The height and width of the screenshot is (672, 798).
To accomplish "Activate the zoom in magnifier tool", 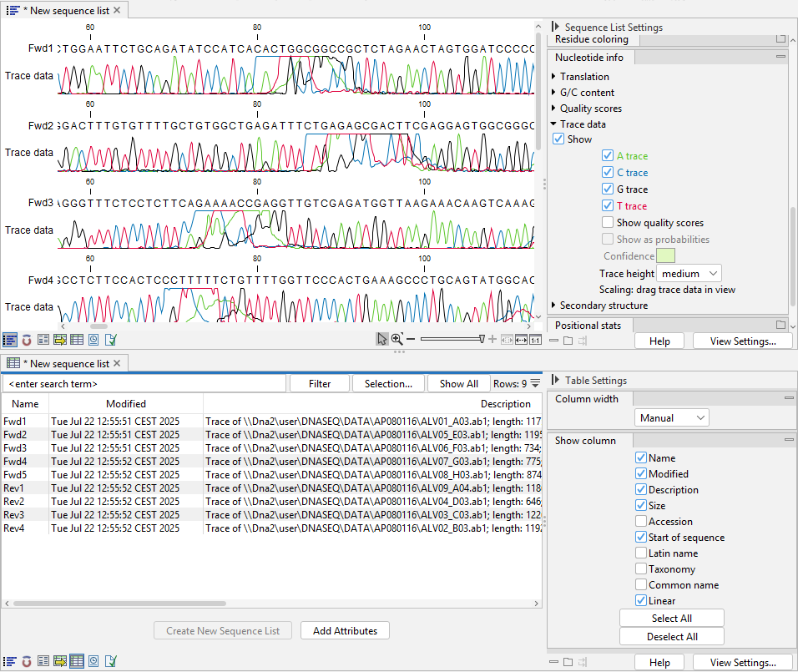I will pyautogui.click(x=396, y=339).
